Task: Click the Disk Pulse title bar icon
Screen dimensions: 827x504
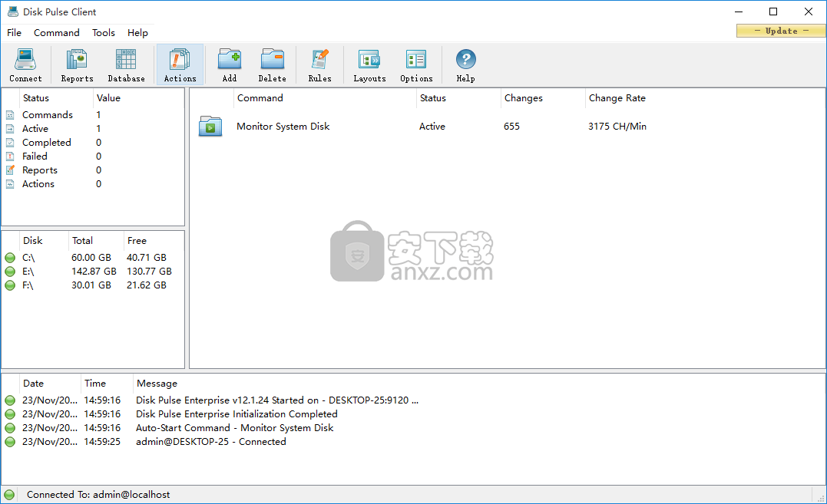Action: click(x=12, y=12)
